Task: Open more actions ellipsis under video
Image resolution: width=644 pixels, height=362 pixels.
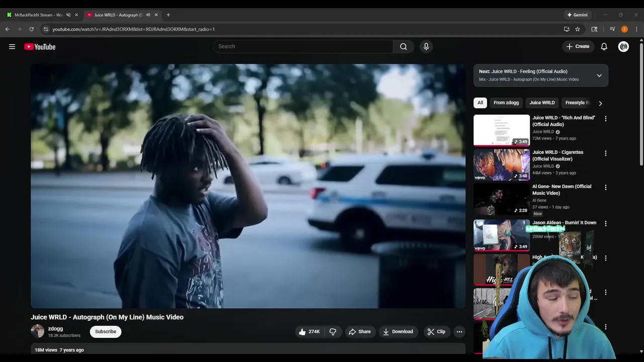Action: 459,332
